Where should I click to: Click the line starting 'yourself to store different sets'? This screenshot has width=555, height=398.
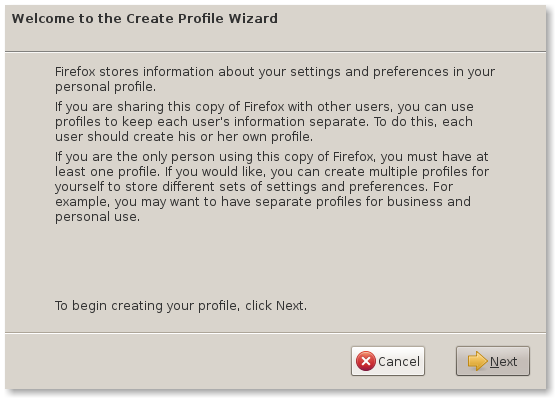254,187
